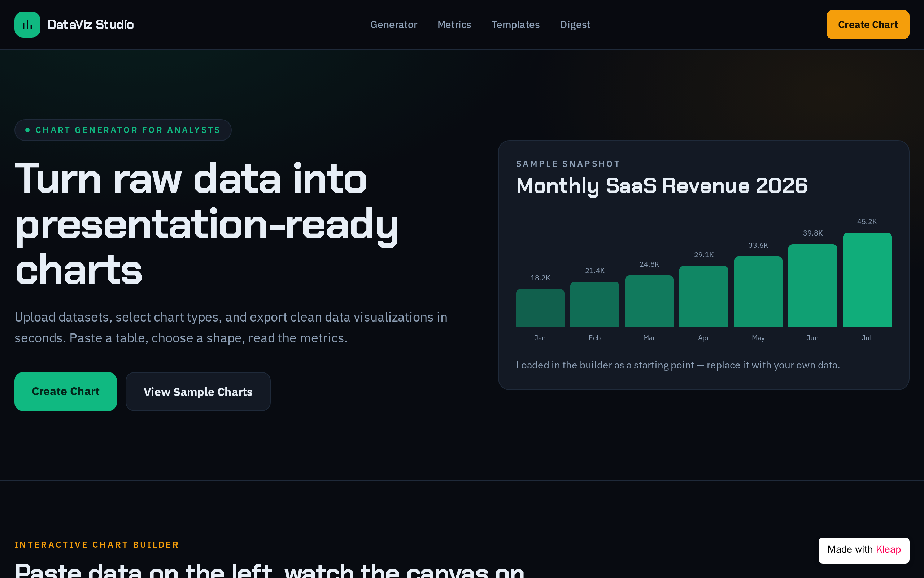This screenshot has height=578, width=924.
Task: Open the DataViz Studio home link text
Action: 91,25
